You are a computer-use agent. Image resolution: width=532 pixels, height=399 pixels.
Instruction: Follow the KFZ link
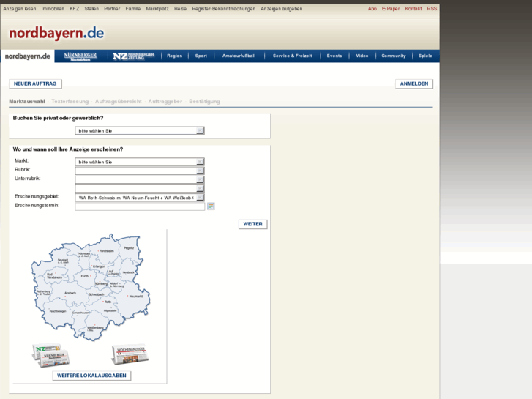[75, 9]
